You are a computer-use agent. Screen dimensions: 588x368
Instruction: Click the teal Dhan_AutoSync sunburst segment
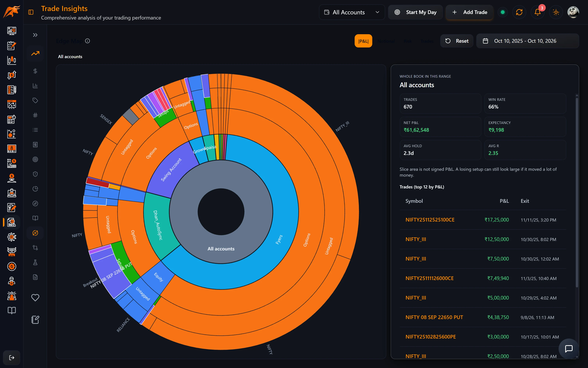[157, 225]
